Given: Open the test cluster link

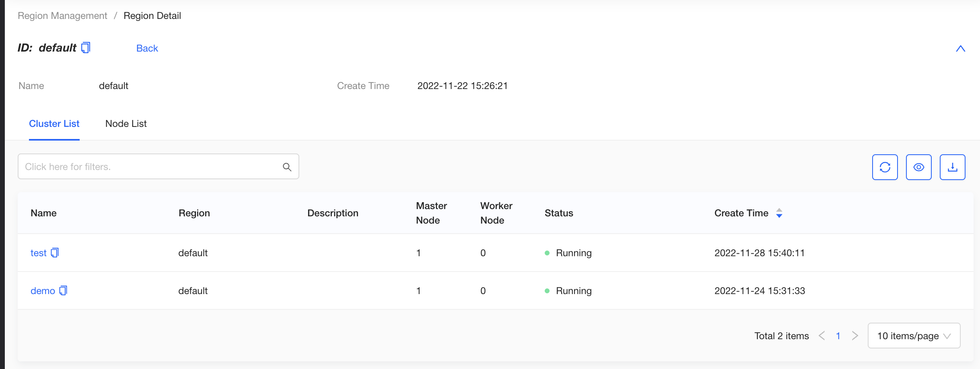Looking at the screenshot, I should click(39, 253).
